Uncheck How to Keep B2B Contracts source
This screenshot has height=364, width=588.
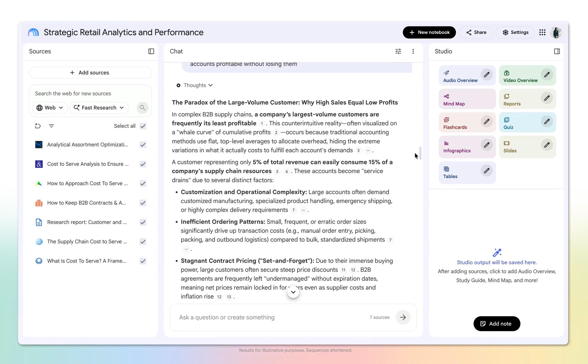pyautogui.click(x=143, y=203)
